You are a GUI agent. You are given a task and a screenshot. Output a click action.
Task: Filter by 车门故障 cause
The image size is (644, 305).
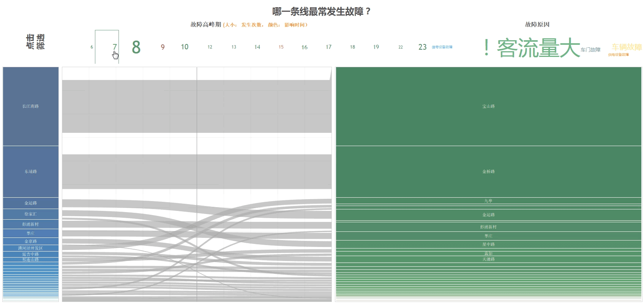click(590, 50)
